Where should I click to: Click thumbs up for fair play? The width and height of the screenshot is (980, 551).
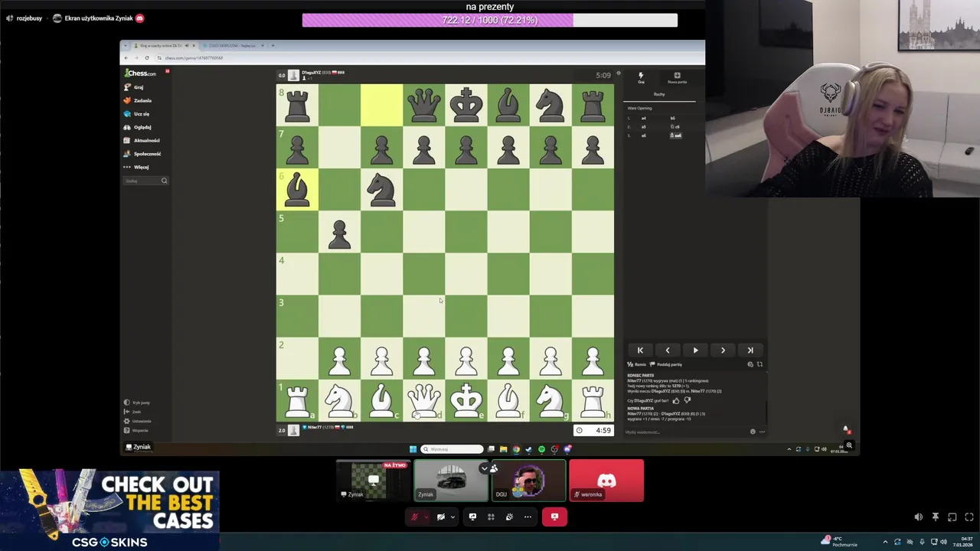[676, 400]
